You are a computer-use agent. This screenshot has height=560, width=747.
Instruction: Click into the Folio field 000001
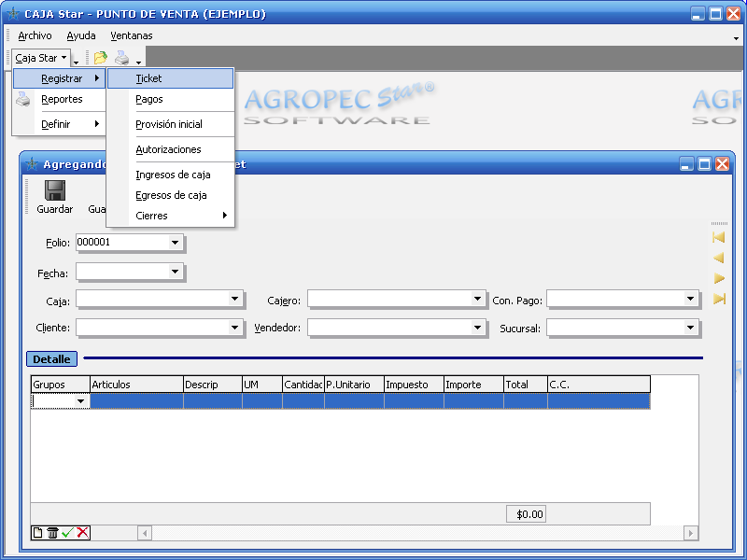(x=122, y=243)
